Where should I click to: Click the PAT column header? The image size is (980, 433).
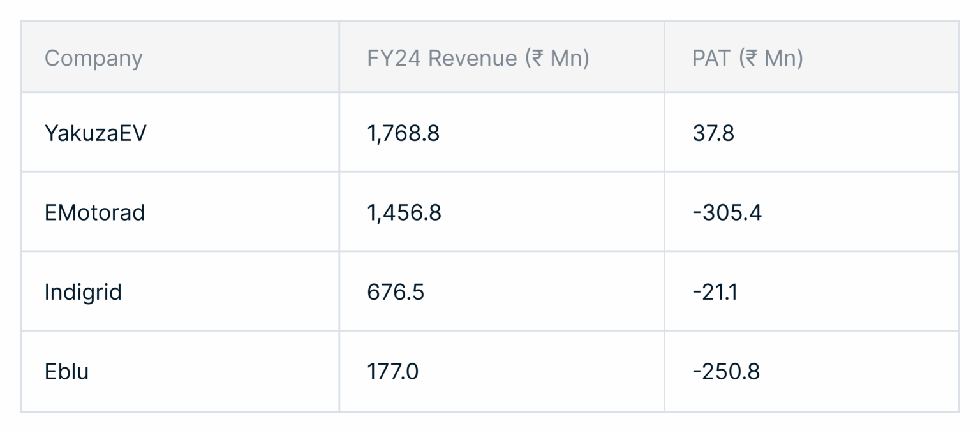click(x=747, y=58)
